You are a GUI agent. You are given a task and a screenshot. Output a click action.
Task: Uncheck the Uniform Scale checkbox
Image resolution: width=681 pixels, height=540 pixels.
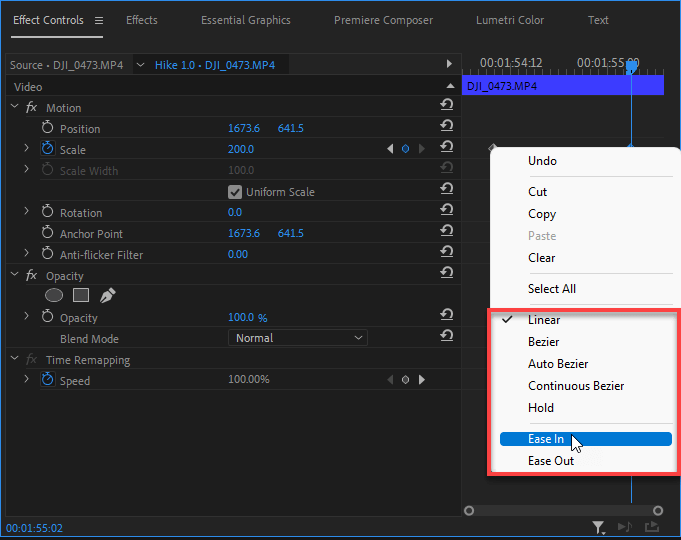235,192
